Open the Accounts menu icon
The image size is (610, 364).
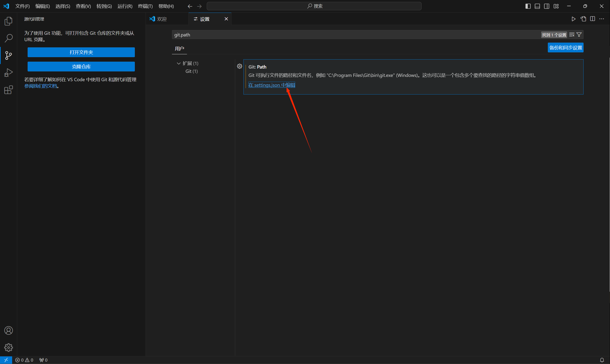[x=8, y=330]
